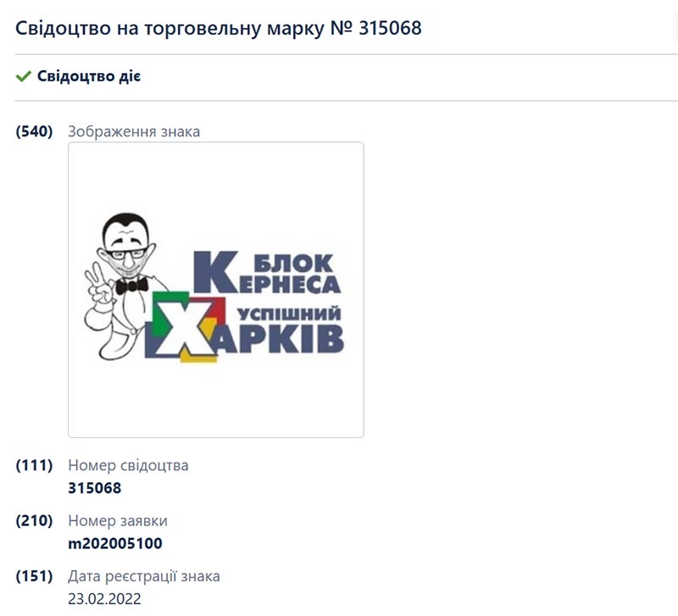The height and width of the screenshot is (616, 678).
Task: Click the (151) field code
Action: tap(34, 576)
